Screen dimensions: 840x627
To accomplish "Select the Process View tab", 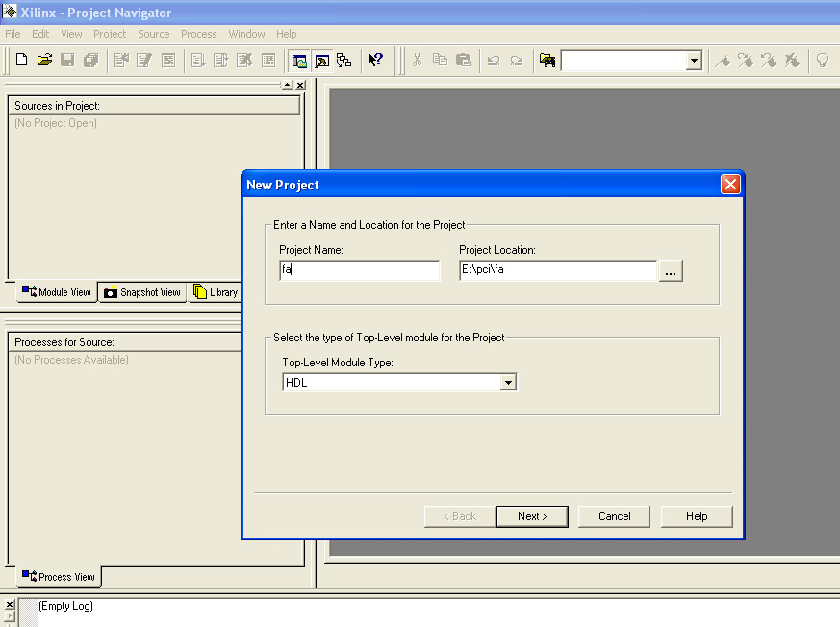I will coord(59,577).
